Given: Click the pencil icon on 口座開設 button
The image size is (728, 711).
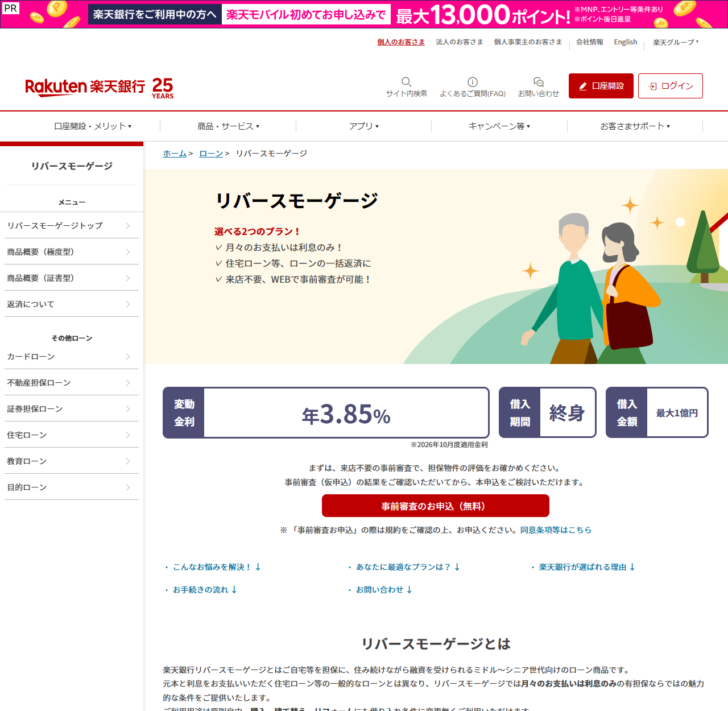Looking at the screenshot, I should click(583, 86).
